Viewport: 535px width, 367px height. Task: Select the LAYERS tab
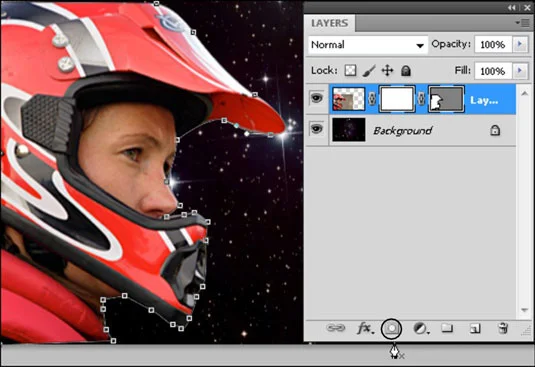tap(330, 23)
